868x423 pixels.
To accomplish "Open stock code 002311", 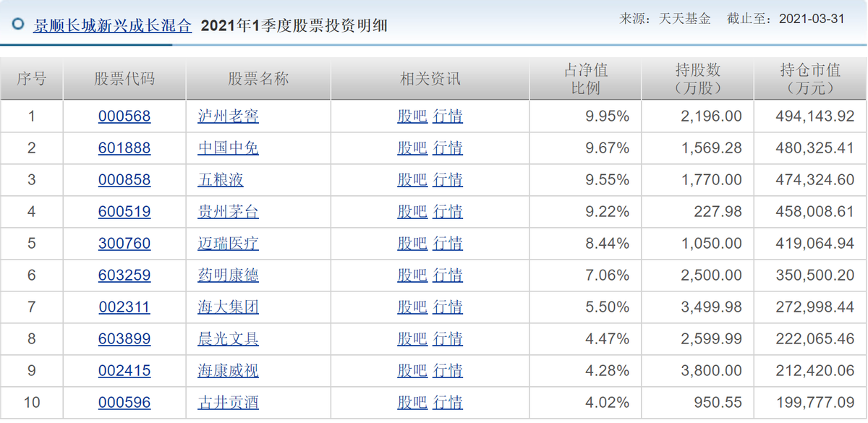I will [x=124, y=307].
